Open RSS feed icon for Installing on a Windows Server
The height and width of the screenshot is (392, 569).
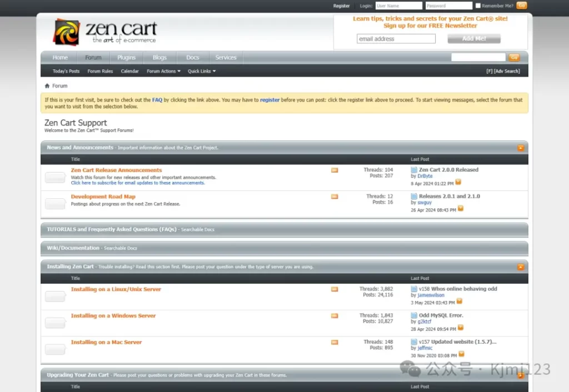pyautogui.click(x=335, y=315)
